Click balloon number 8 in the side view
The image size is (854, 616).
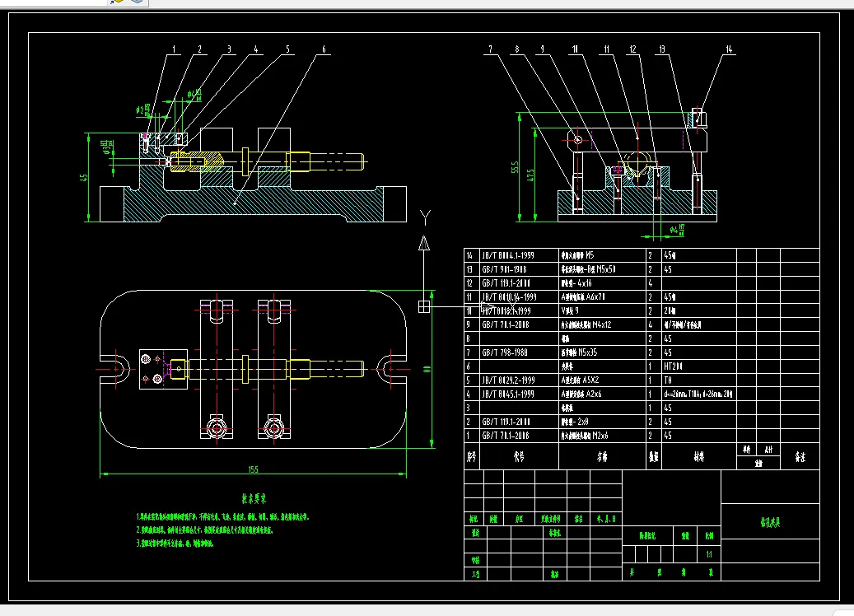click(517, 49)
